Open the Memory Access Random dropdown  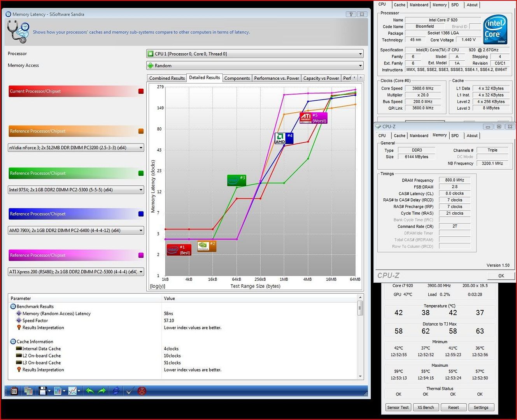(x=255, y=65)
